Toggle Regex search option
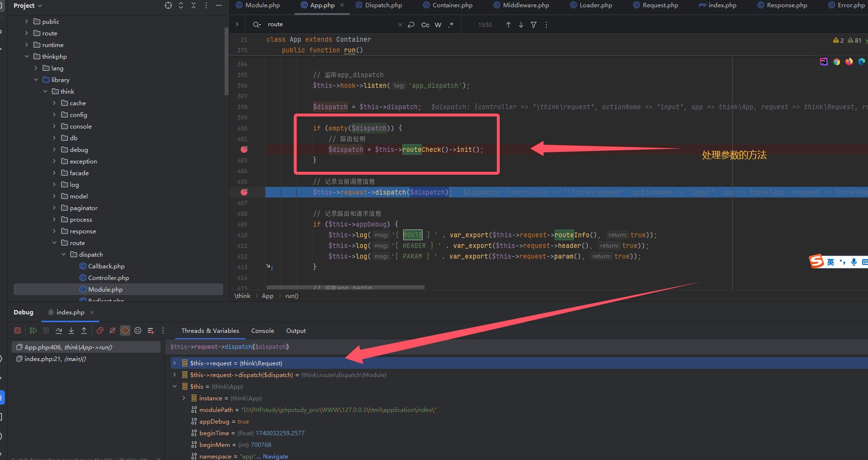 click(451, 25)
